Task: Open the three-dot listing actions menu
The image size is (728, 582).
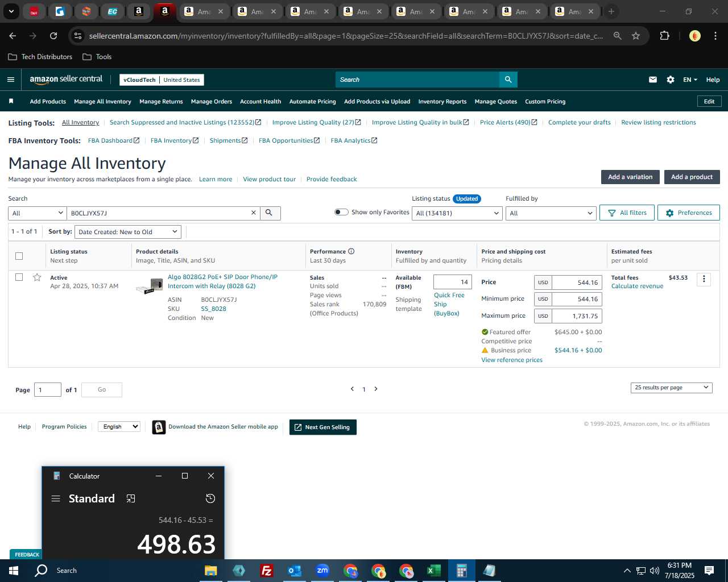Action: (704, 279)
